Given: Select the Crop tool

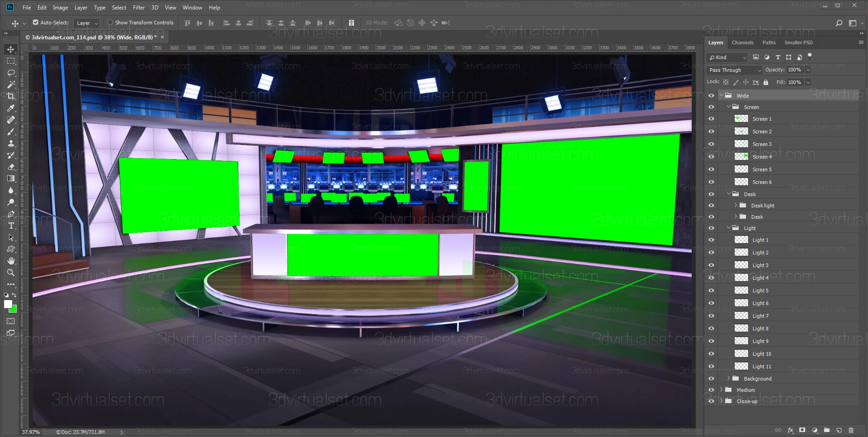Looking at the screenshot, I should [x=11, y=96].
